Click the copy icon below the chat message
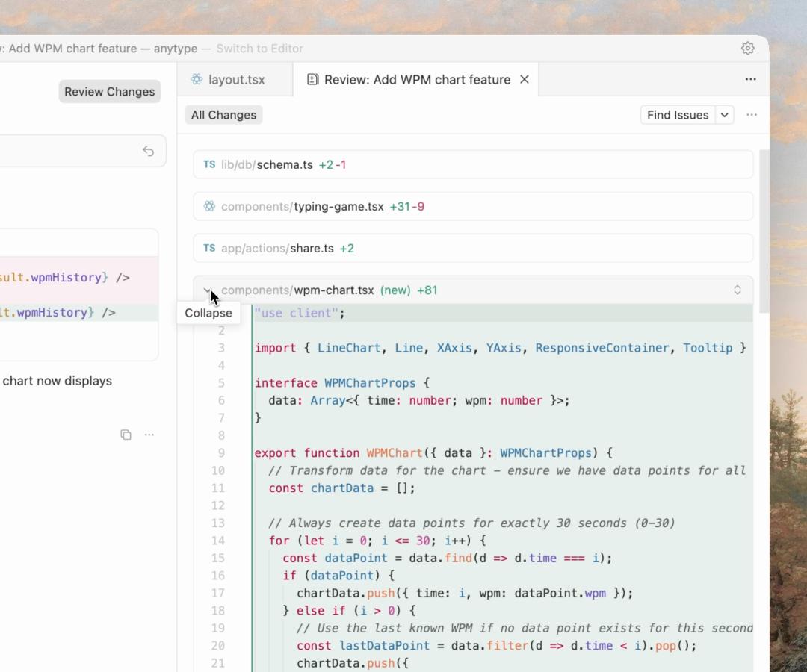This screenshot has height=672, width=807. (126, 435)
